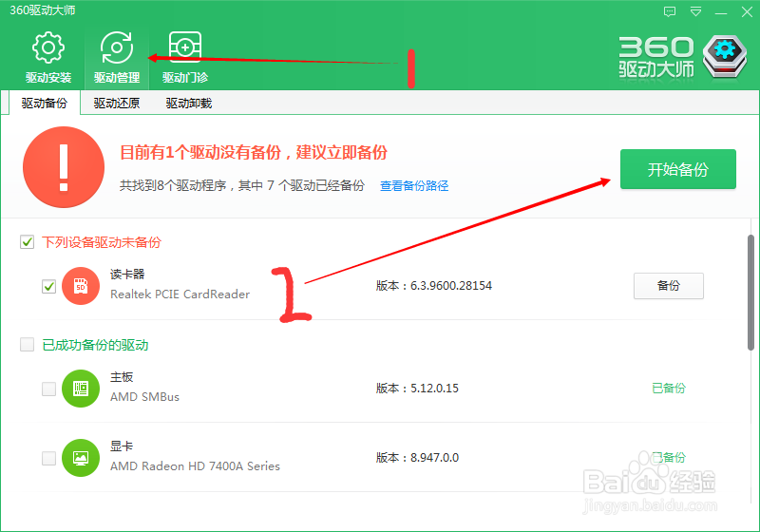This screenshot has width=760, height=532.
Task: Check the AMD SMBus checkbox
Action: click(49, 389)
